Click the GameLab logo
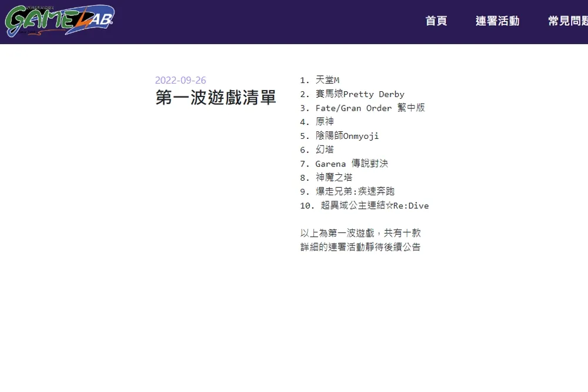 point(59,21)
